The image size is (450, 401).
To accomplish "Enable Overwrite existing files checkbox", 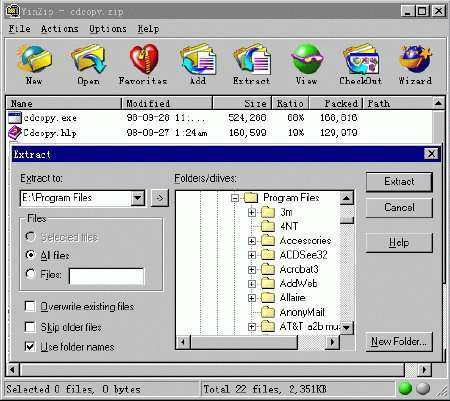I will coord(30,306).
